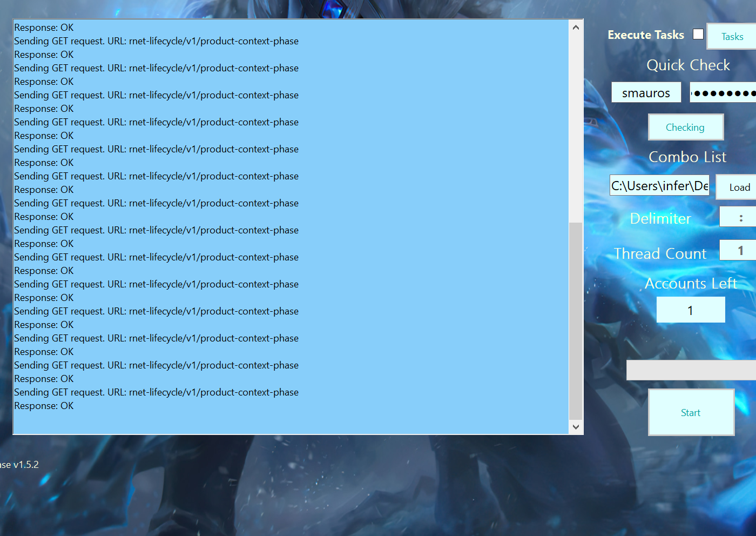
Task: Click the Accounts Left counter box
Action: 691,310
